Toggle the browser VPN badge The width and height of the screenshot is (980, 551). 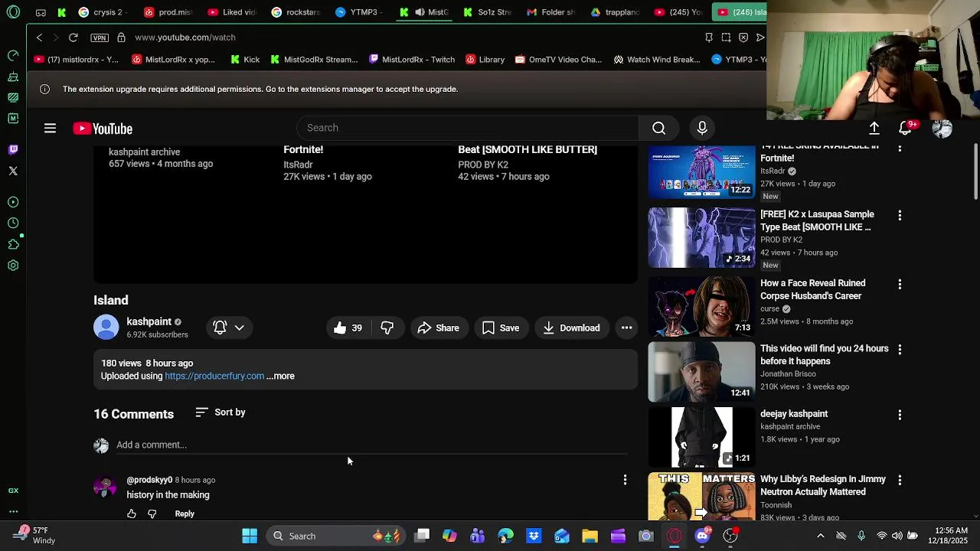100,37
